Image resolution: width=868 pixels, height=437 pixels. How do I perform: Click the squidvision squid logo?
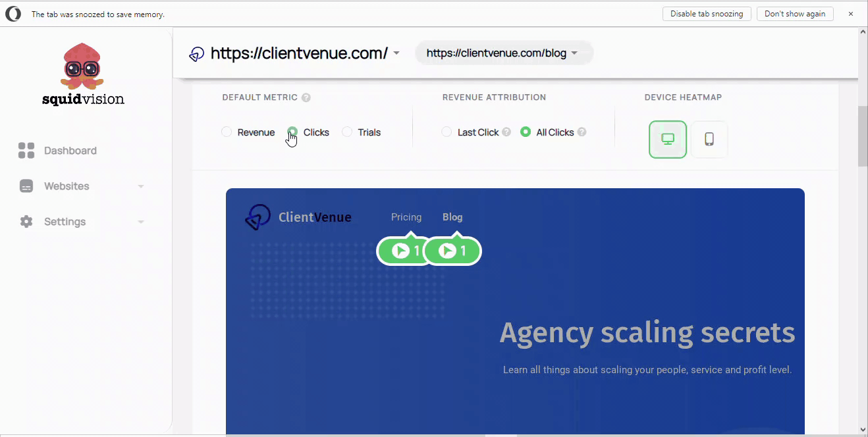click(82, 66)
